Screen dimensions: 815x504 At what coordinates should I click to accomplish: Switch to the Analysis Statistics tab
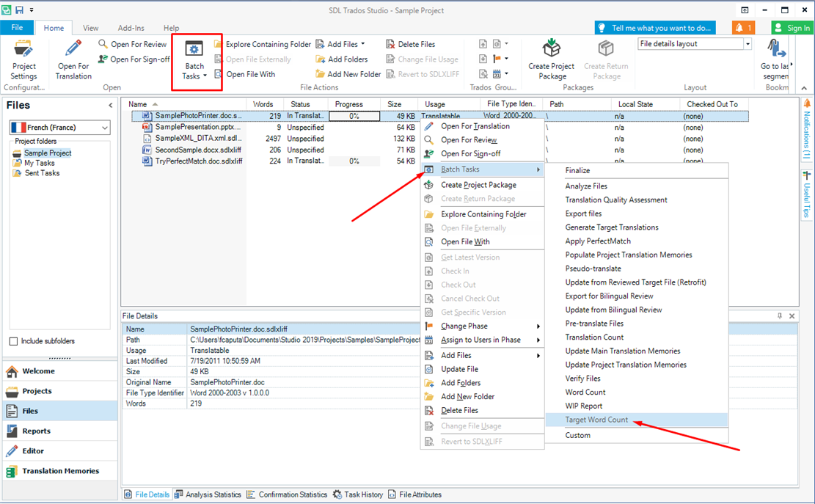(x=208, y=494)
